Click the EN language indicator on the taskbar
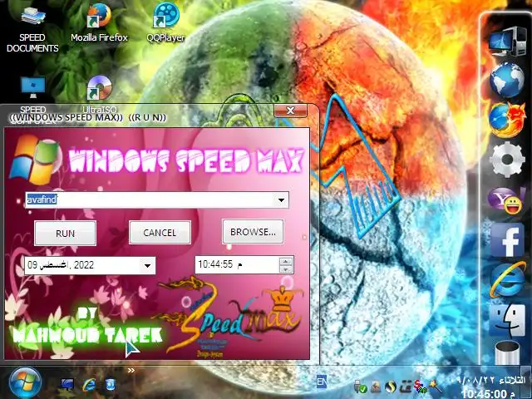532x399 pixels. click(322, 382)
